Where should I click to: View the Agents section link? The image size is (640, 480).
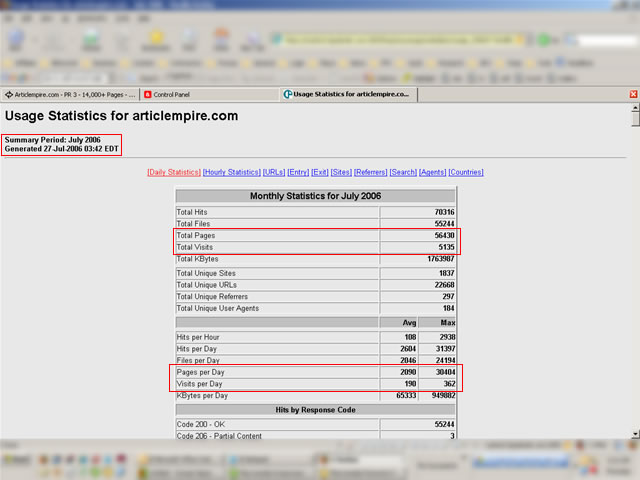432,172
